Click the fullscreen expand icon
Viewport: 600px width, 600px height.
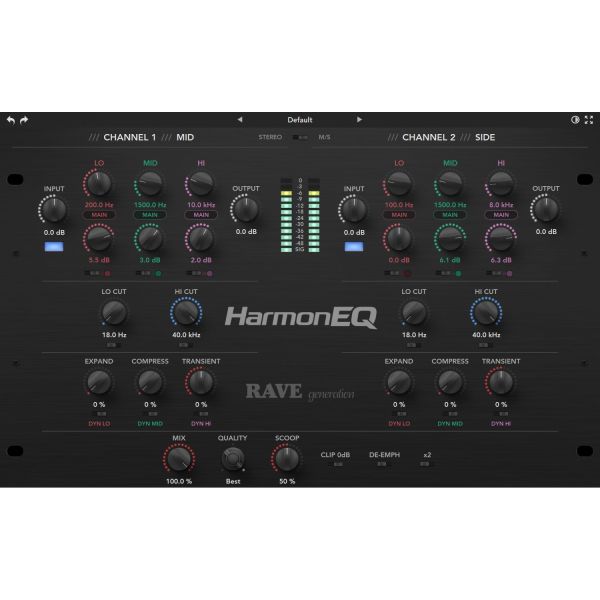(589, 120)
